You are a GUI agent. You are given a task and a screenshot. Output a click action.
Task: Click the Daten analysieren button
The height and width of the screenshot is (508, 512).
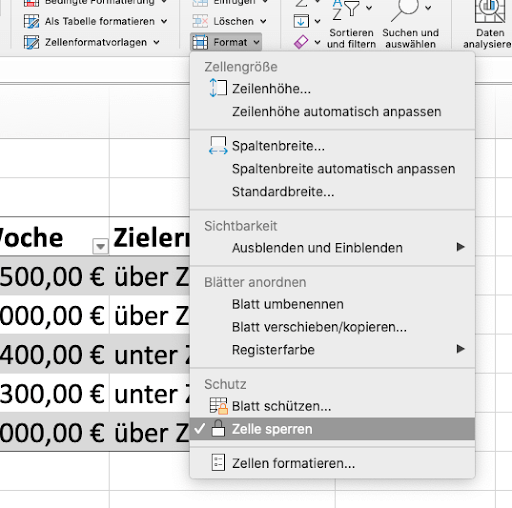click(487, 25)
